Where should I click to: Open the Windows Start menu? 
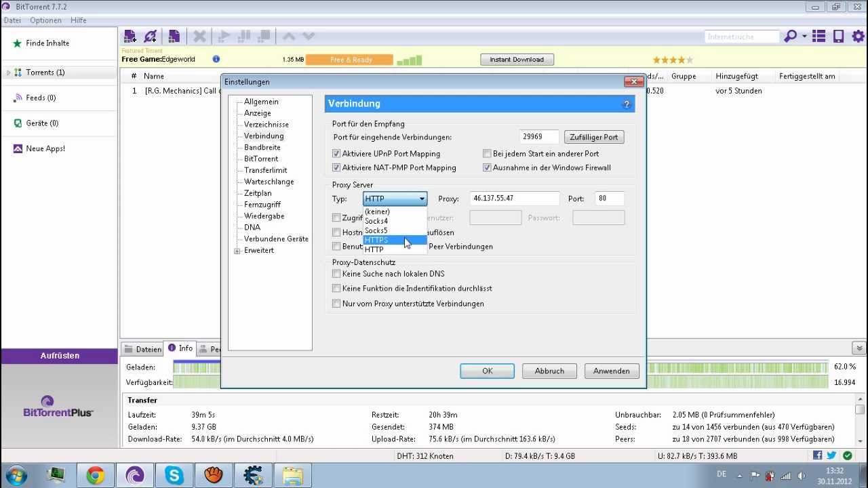click(x=15, y=476)
